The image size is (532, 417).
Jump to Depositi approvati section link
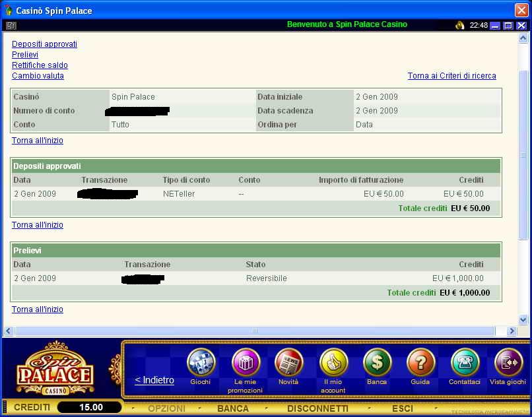(44, 44)
